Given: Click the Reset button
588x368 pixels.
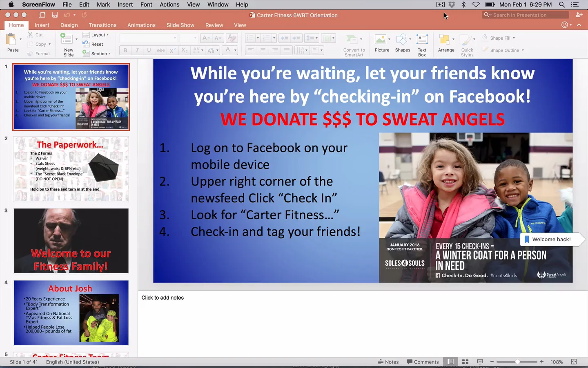Looking at the screenshot, I should (x=93, y=44).
